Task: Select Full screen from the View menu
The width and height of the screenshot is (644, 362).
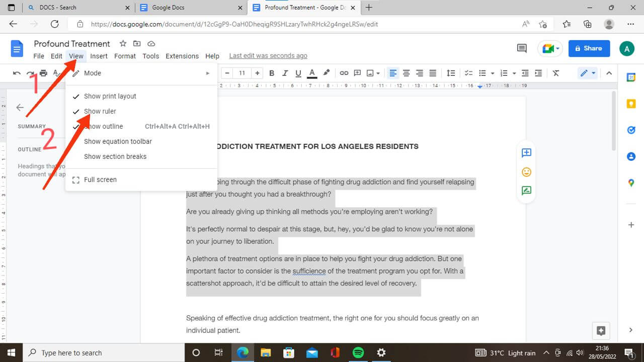Action: 100,179
